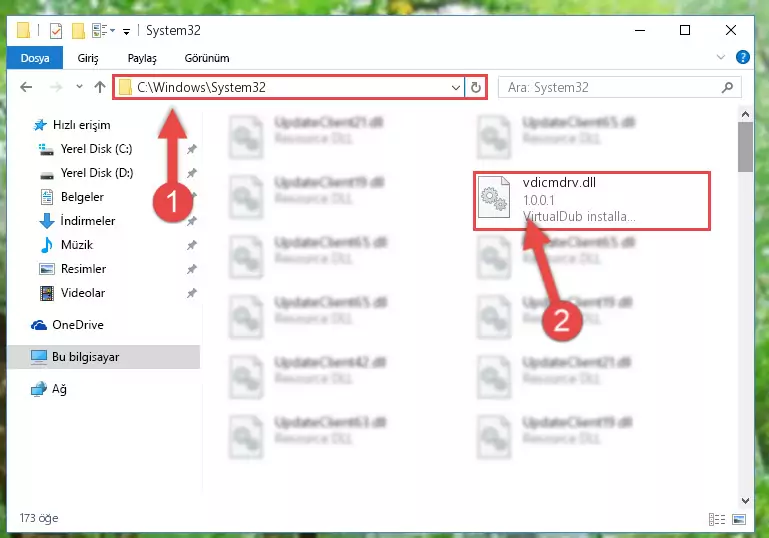Select the vdicmdrv.dll file
Viewport: 769px width, 538px height.
[592, 201]
